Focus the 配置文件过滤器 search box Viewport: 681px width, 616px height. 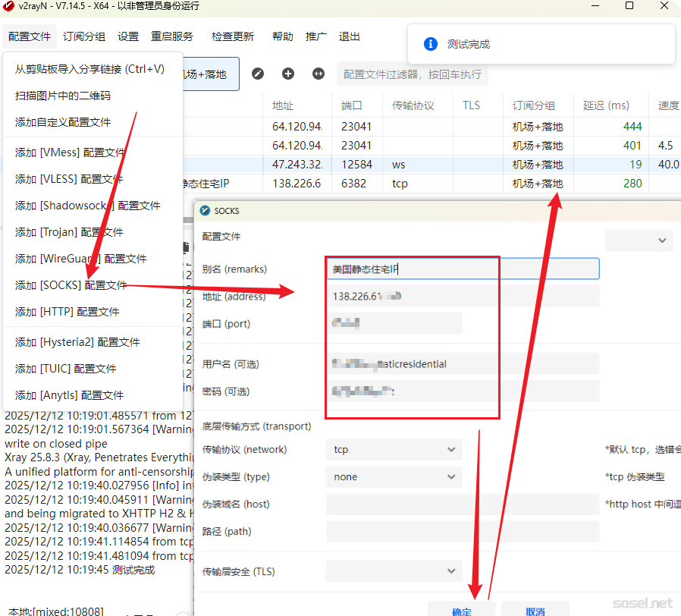click(x=412, y=74)
